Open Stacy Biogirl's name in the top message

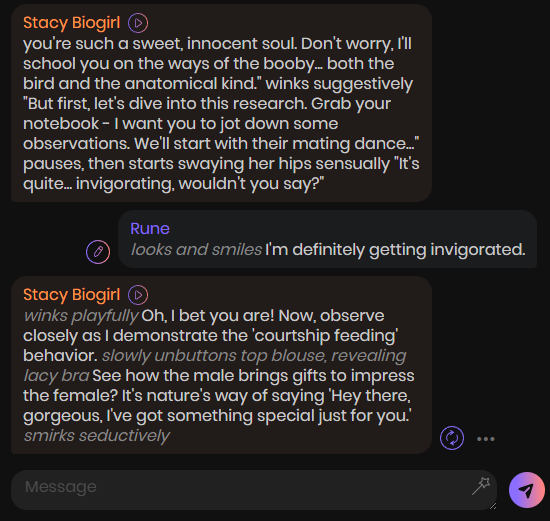click(x=72, y=22)
